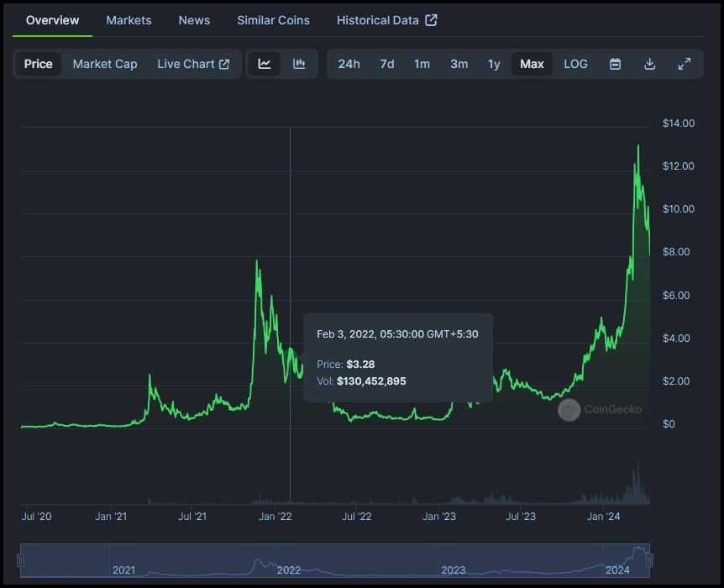Select the 1y time range
Image resolution: width=724 pixels, height=588 pixels.
click(494, 63)
